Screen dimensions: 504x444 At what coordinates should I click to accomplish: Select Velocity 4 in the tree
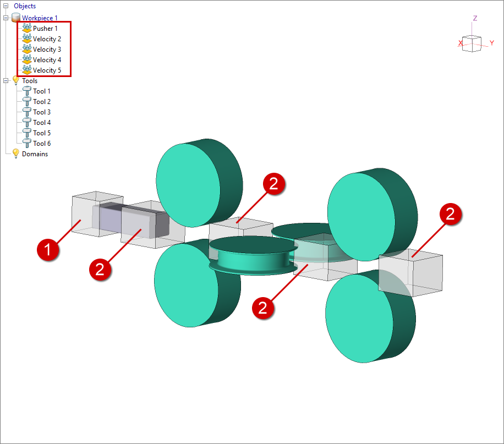(x=47, y=60)
